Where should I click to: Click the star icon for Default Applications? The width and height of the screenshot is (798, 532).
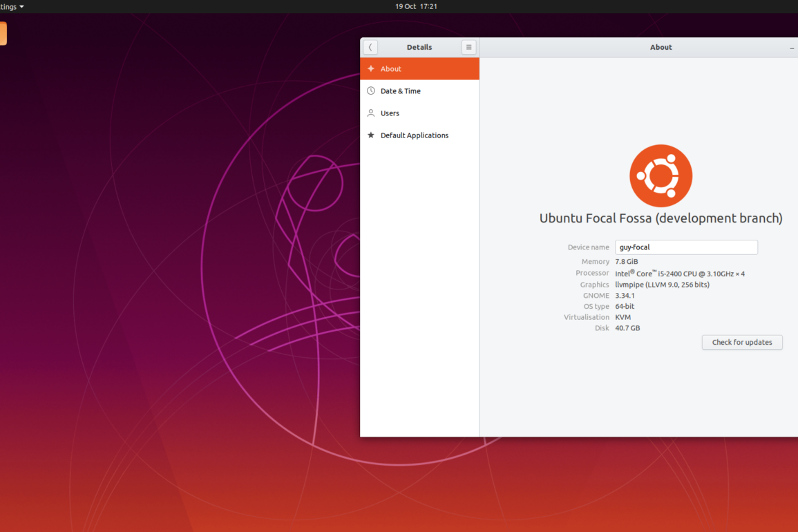click(371, 135)
